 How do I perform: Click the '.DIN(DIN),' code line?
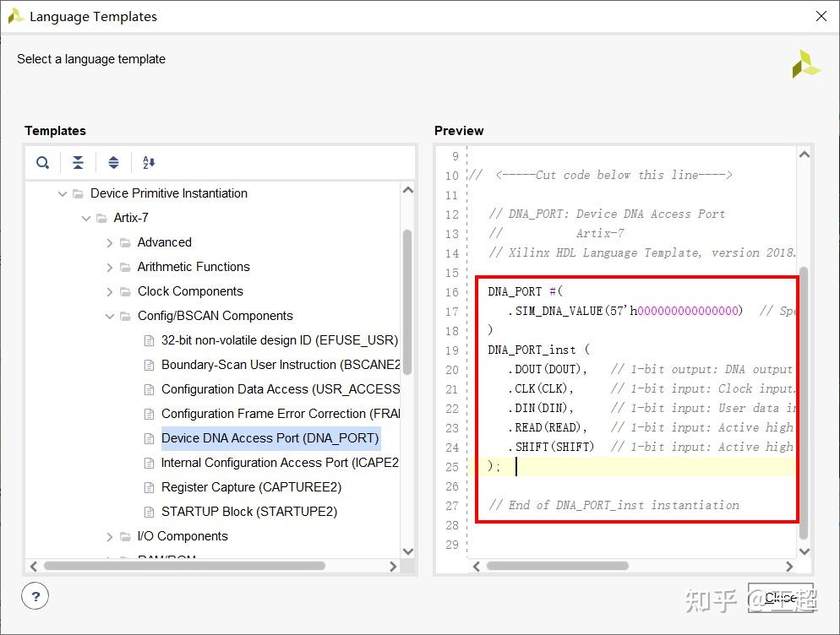pyautogui.click(x=541, y=408)
